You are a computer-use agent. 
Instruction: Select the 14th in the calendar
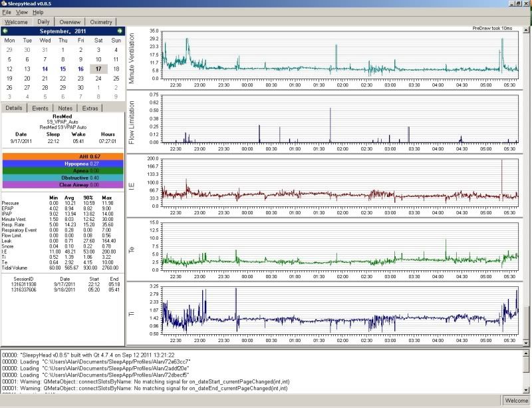click(45, 69)
